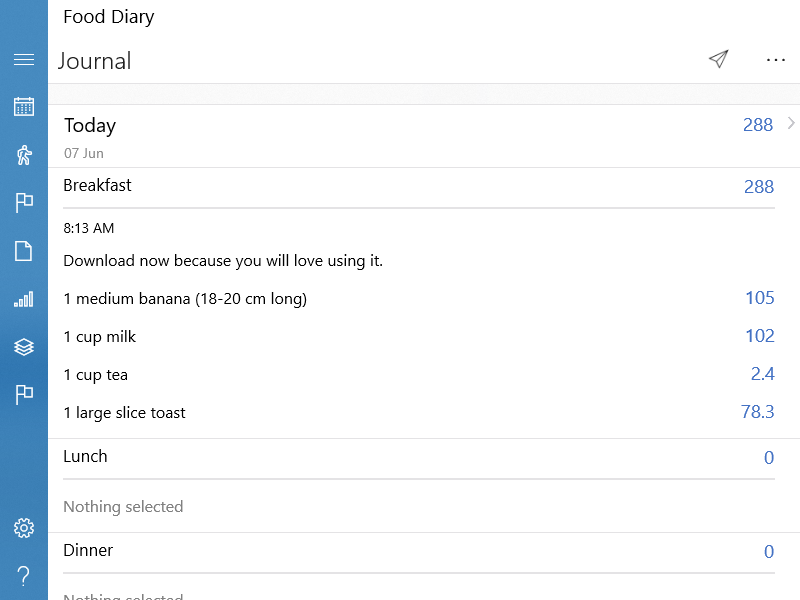Open the medium banana entry

[185, 299]
